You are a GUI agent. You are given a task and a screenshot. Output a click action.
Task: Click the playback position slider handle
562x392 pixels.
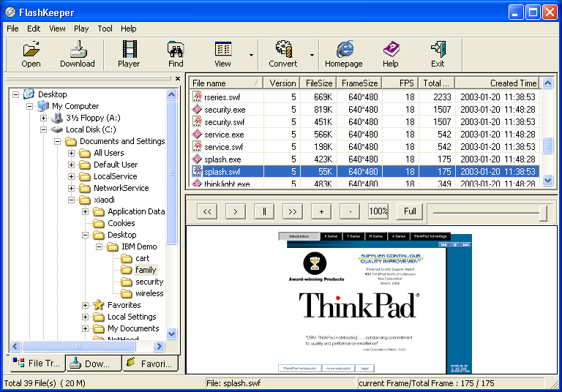pos(543,213)
